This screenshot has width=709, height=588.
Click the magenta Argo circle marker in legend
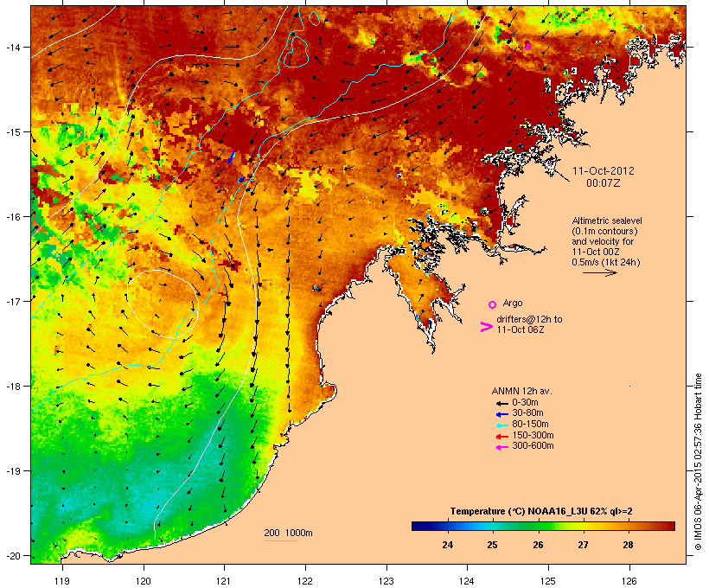[x=493, y=304]
